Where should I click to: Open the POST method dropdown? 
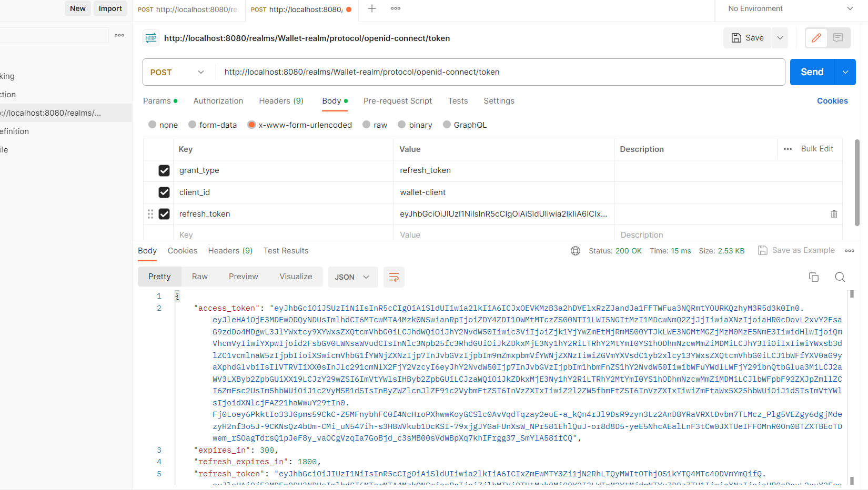click(x=178, y=72)
